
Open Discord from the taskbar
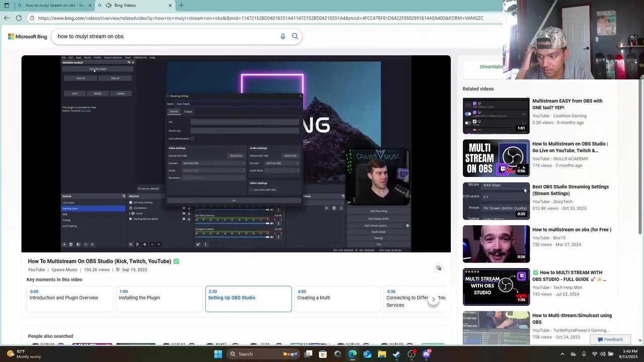coord(426,354)
